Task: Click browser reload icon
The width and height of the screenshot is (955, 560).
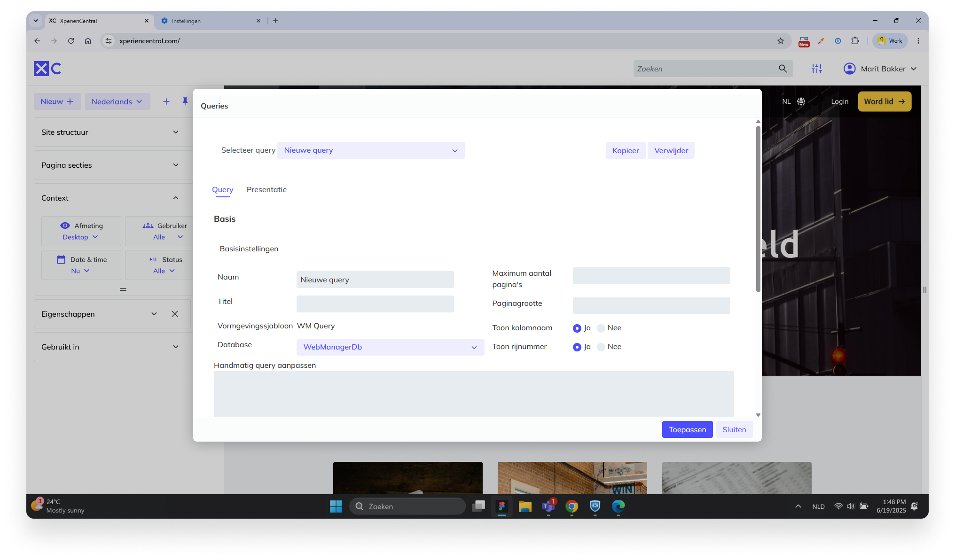Action: pos(71,41)
